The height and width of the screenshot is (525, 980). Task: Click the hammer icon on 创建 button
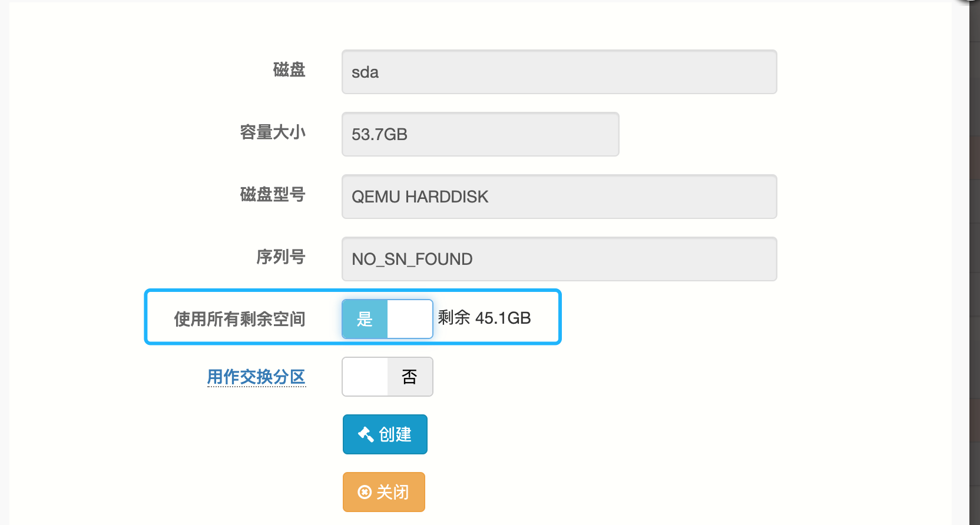point(366,434)
